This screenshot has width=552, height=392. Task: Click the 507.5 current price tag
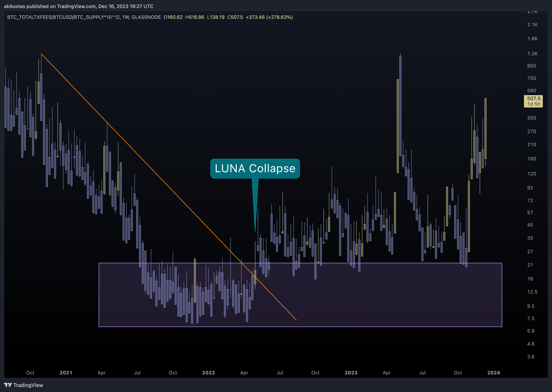[x=533, y=101]
